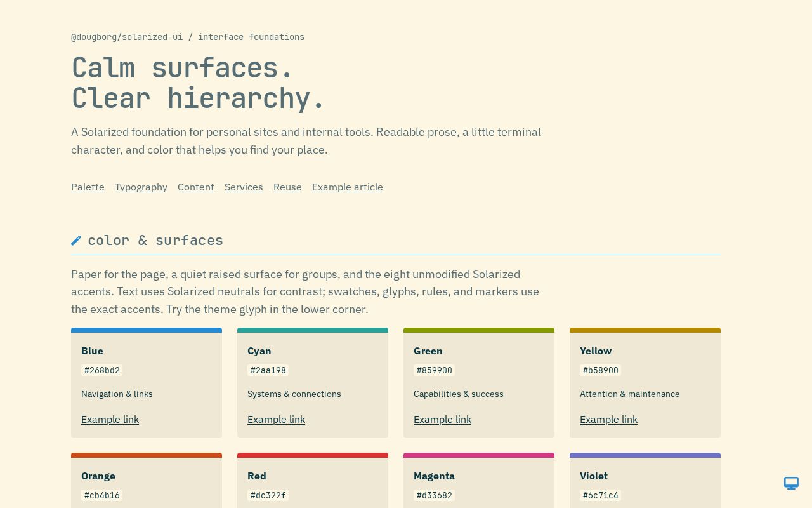This screenshot has width=812, height=508.
Task: Click the red color bar above Red
Action: [313, 455]
